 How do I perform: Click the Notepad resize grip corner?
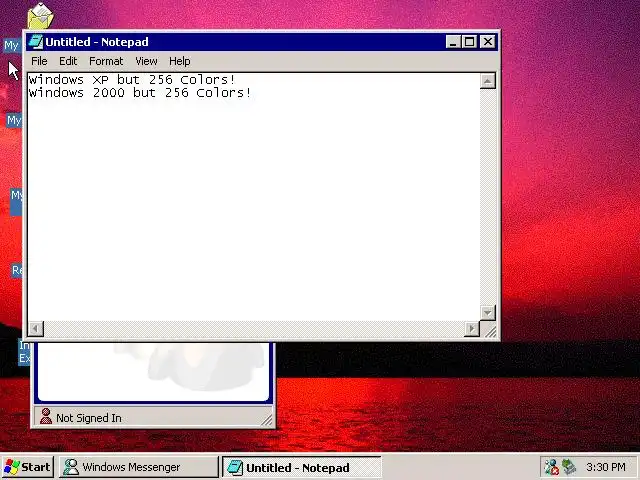(489, 330)
